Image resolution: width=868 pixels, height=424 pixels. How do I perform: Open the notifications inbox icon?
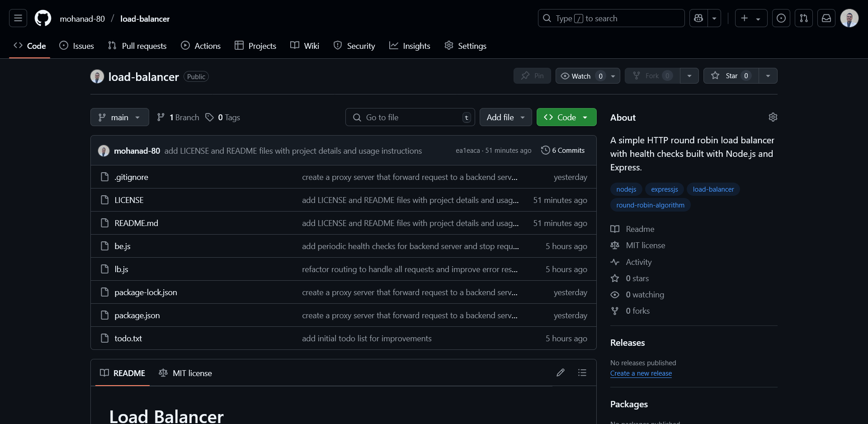[x=826, y=18]
